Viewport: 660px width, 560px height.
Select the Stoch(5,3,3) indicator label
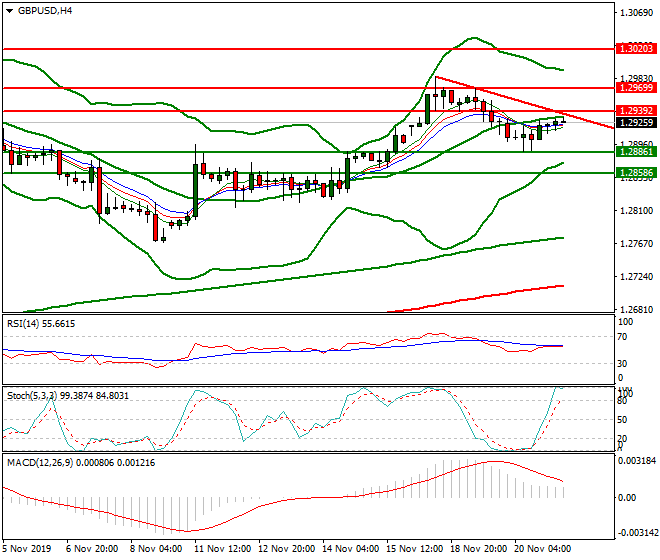pos(68,396)
